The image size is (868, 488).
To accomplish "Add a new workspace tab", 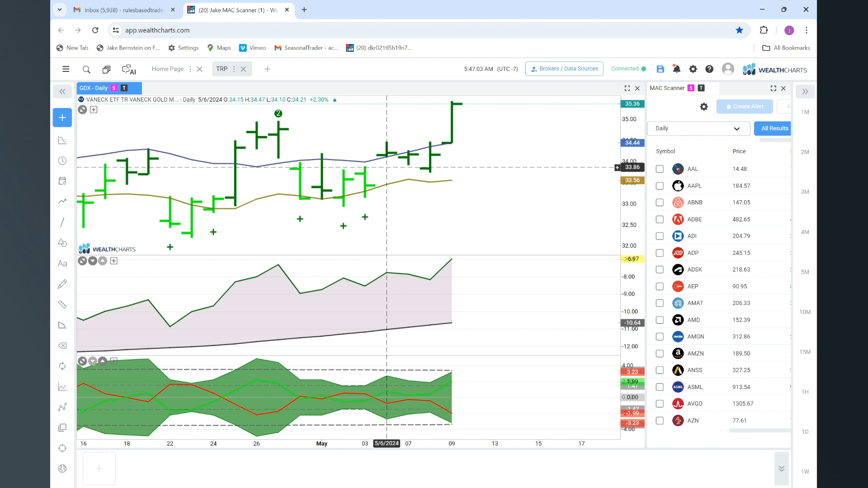I will tap(267, 69).
